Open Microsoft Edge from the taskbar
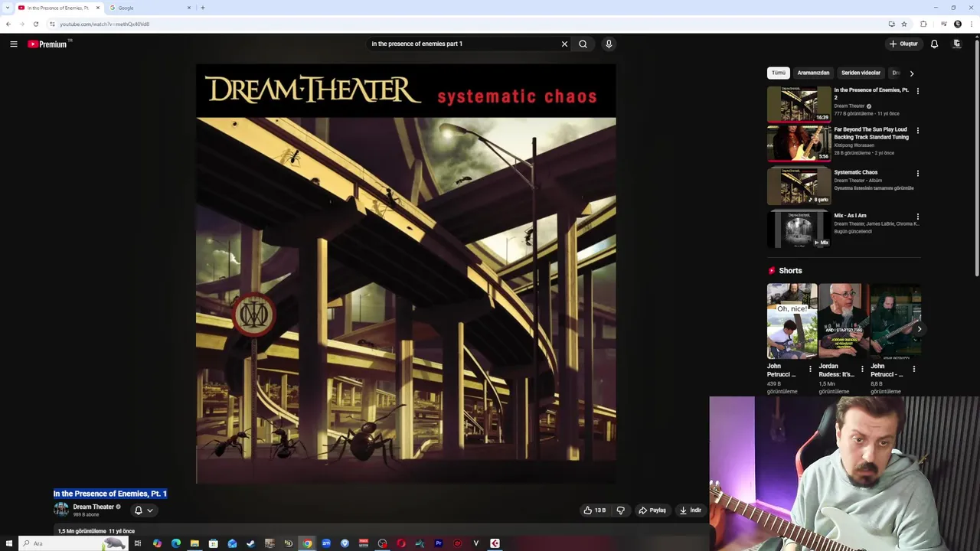Viewport: 980px width, 551px height. pos(176,543)
